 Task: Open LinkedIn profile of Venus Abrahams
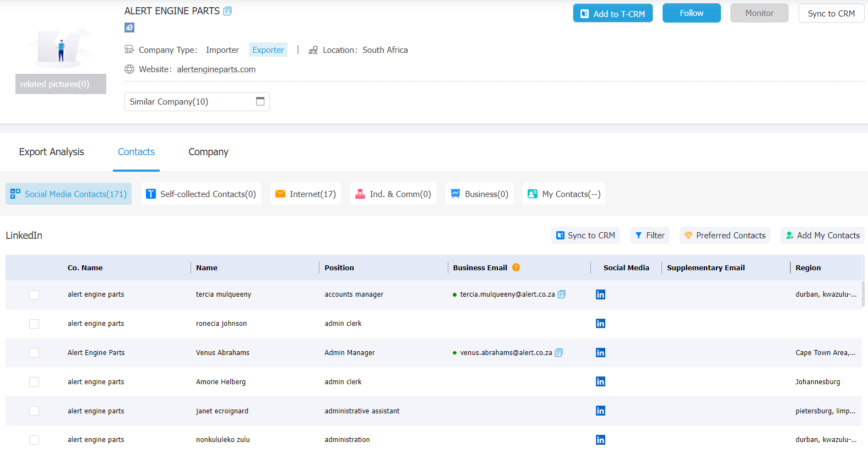coord(600,353)
